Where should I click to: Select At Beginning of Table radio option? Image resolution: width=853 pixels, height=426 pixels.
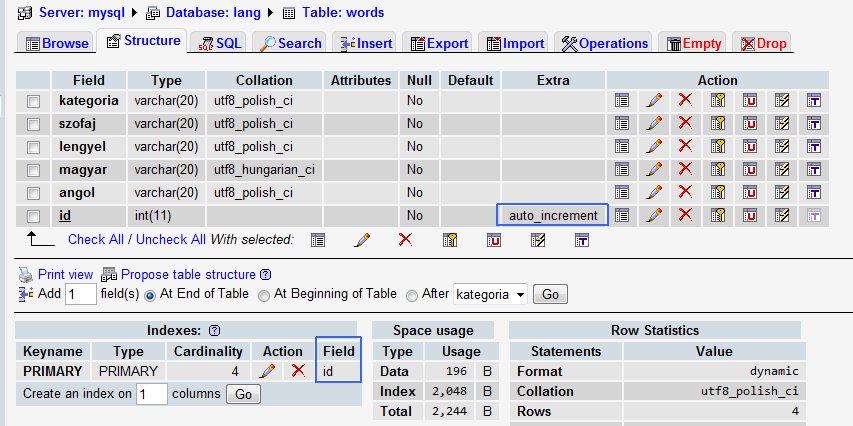(264, 295)
